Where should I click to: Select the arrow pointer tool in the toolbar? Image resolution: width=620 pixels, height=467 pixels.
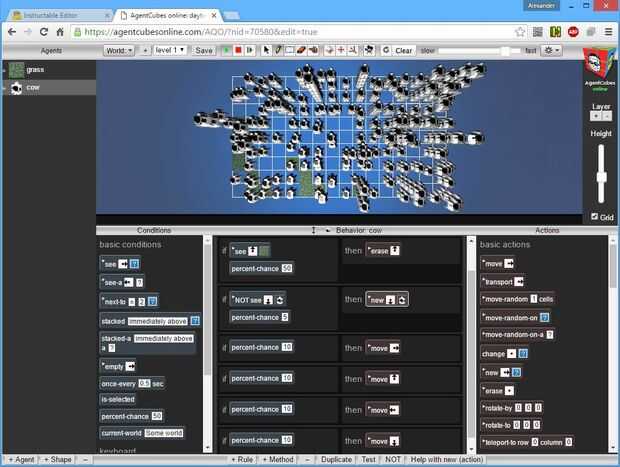[x=266, y=50]
